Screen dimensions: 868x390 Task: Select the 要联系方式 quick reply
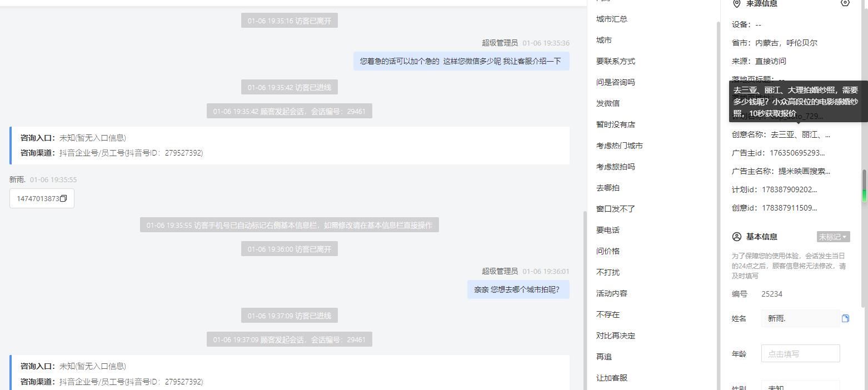click(x=616, y=61)
